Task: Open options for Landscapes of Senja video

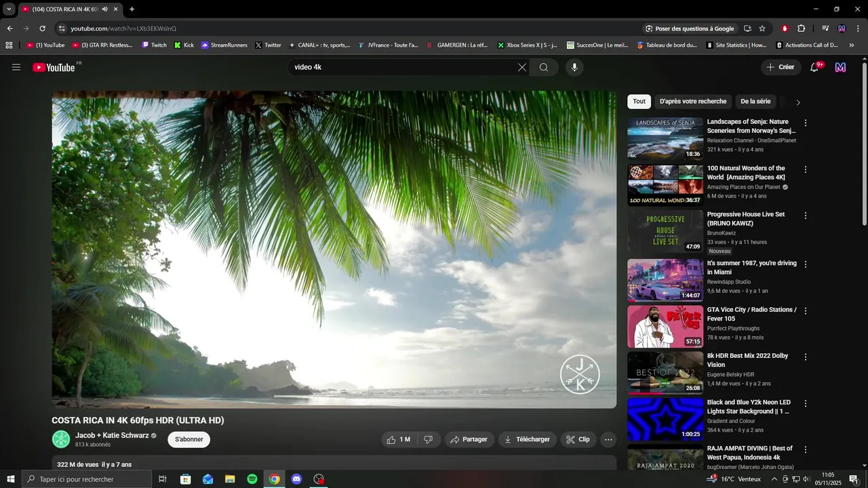Action: click(806, 123)
